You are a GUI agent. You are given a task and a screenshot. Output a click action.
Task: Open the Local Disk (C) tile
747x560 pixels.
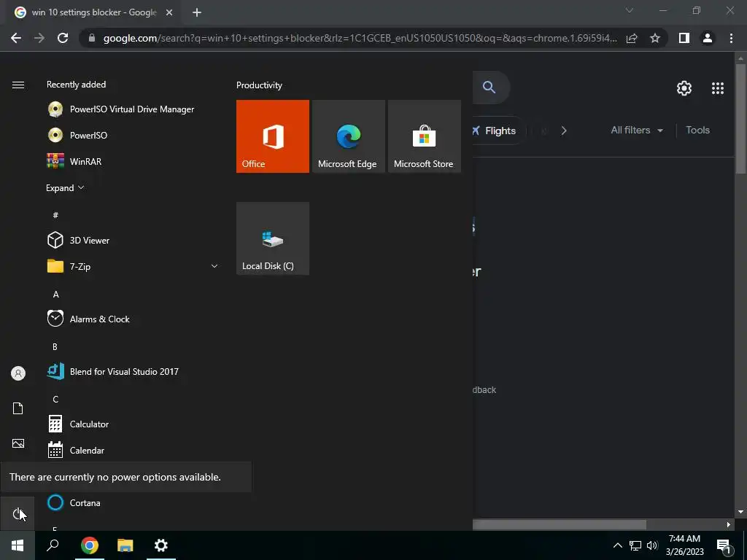[273, 238]
